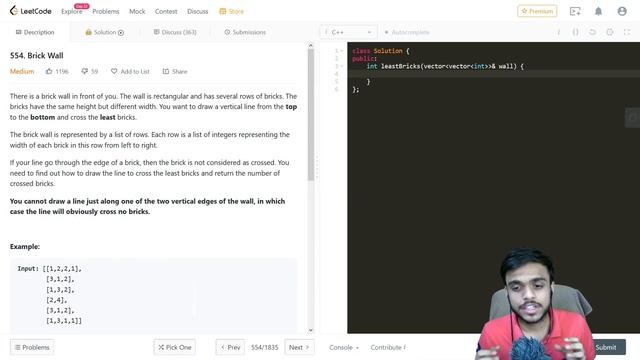Click scrollbar down arrow in description
The width and height of the screenshot is (640, 360).
311,330
